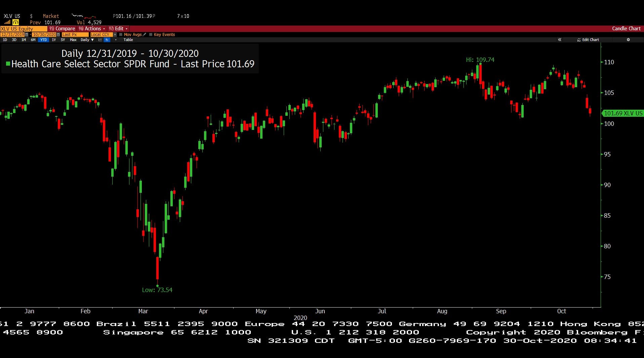Click the 95) Compare button
644x358 pixels.
tap(62, 29)
